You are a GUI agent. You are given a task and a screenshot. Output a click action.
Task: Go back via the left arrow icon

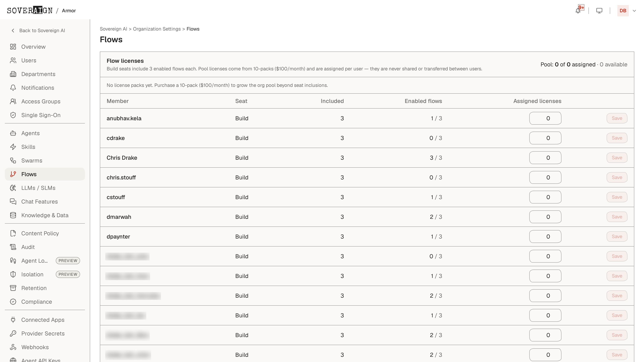[x=13, y=31]
